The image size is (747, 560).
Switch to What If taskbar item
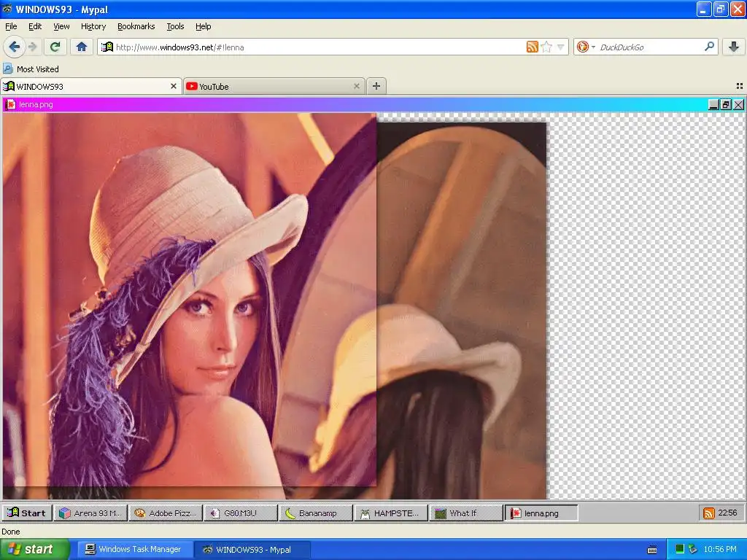[x=467, y=513]
